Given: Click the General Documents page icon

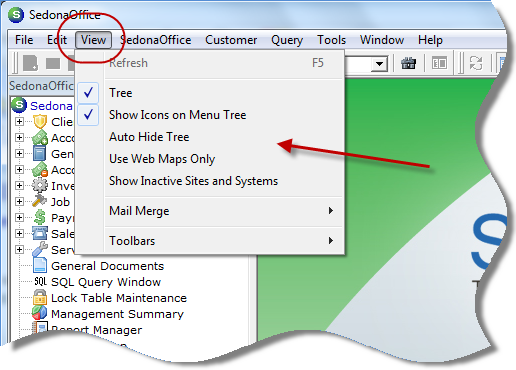Looking at the screenshot, I should [x=40, y=266].
